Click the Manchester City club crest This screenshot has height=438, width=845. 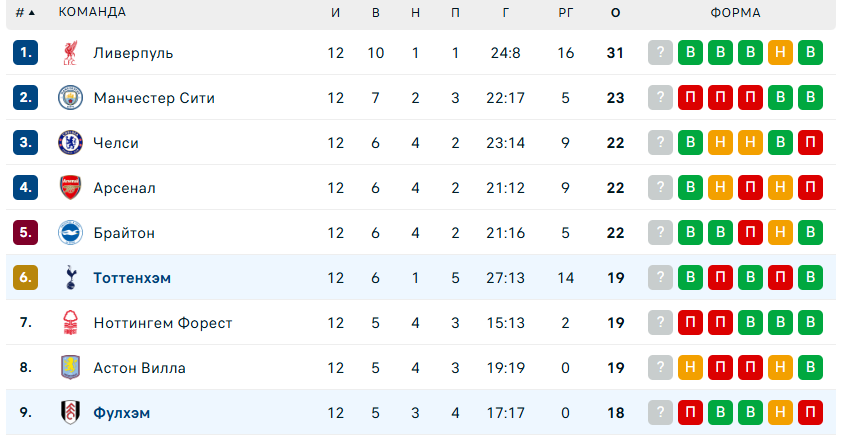pyautogui.click(x=69, y=98)
